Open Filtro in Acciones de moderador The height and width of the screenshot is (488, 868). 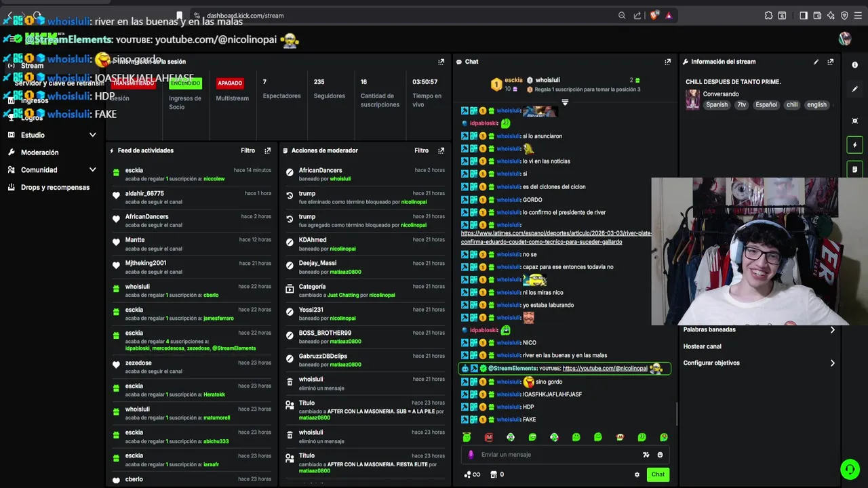coord(422,150)
